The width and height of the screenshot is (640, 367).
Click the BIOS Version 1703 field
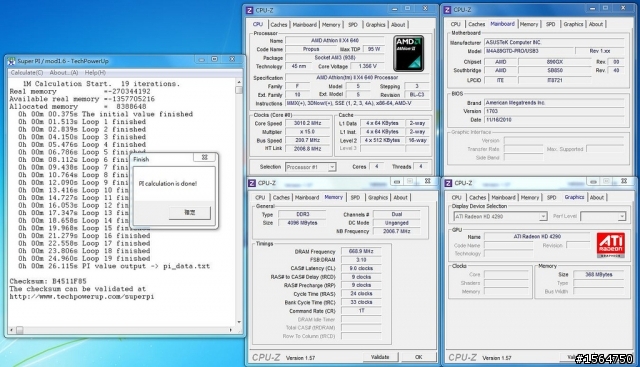(x=554, y=111)
